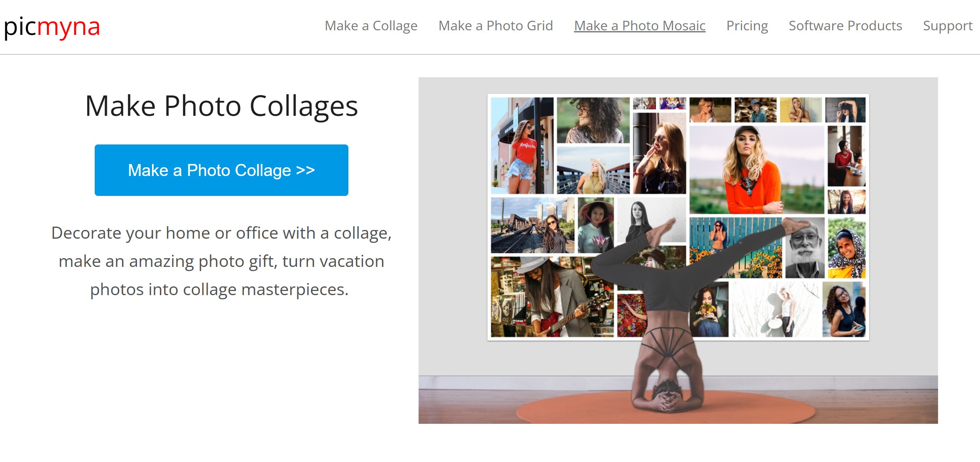980x462 pixels.
Task: Select the photo of woman in red t-shirt
Action: (522, 145)
